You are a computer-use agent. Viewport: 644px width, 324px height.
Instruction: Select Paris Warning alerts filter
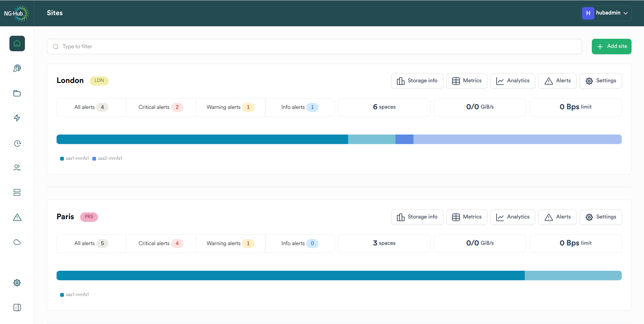pos(230,243)
